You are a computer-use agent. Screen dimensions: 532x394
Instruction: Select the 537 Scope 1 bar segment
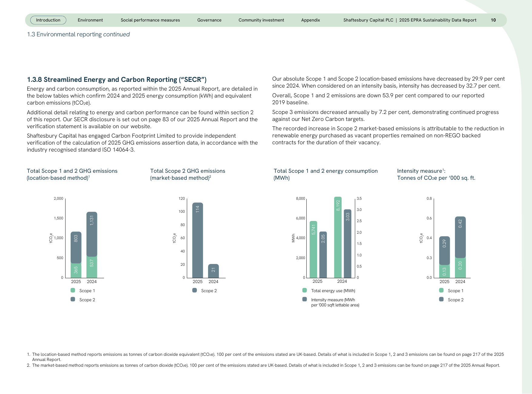(x=92, y=267)
